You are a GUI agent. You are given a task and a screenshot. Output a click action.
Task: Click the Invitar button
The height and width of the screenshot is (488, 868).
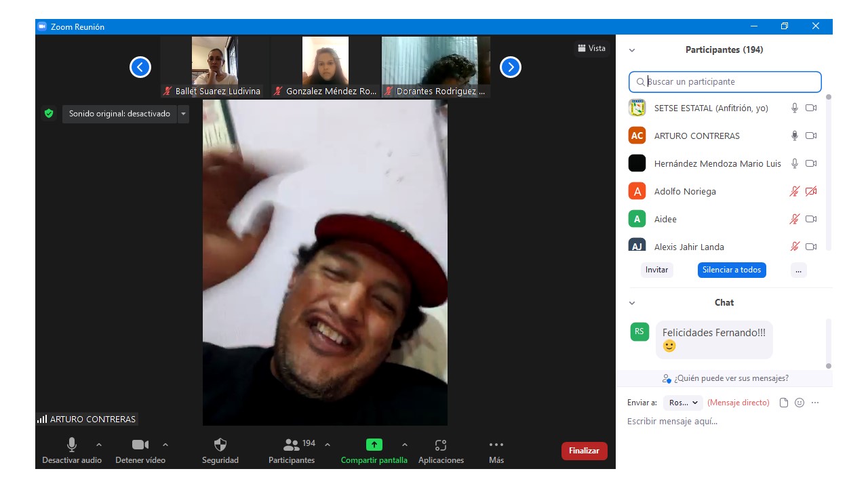[x=656, y=270]
